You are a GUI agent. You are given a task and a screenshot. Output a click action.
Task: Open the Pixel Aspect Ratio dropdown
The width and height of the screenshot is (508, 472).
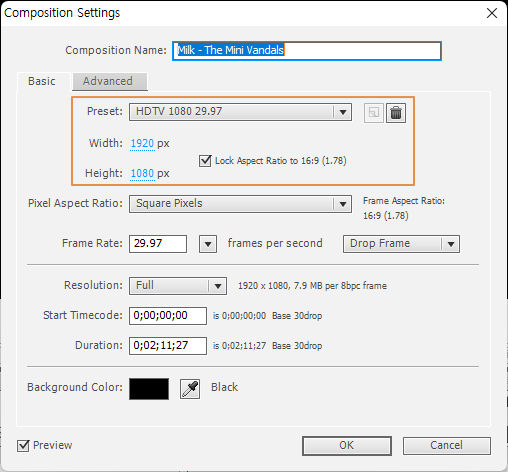tap(240, 204)
